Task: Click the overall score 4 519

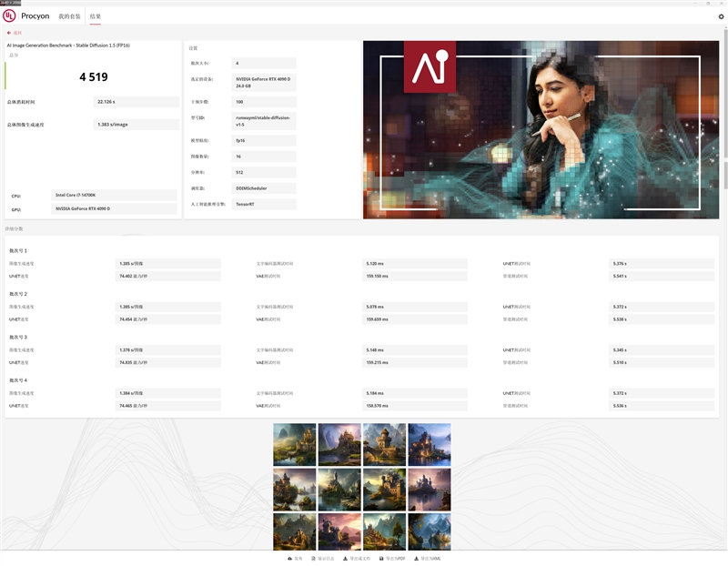Action: coord(94,77)
